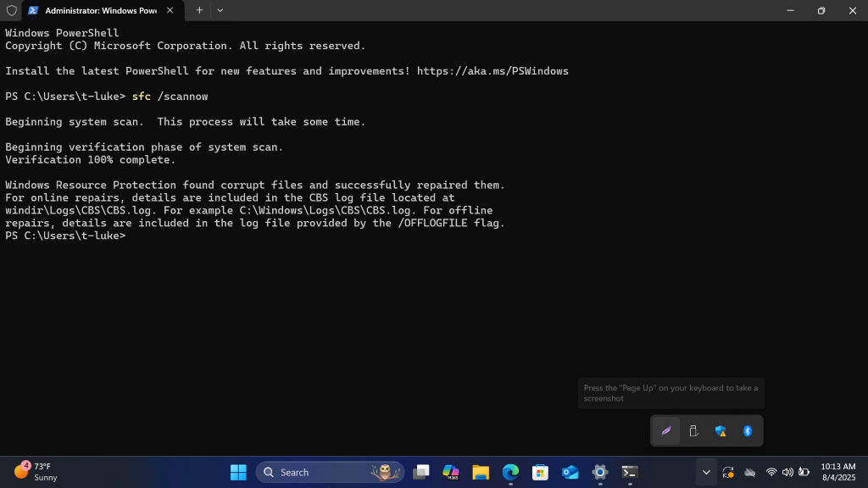The height and width of the screenshot is (488, 868).
Task: Click the new tab plus button
Action: pyautogui.click(x=198, y=10)
